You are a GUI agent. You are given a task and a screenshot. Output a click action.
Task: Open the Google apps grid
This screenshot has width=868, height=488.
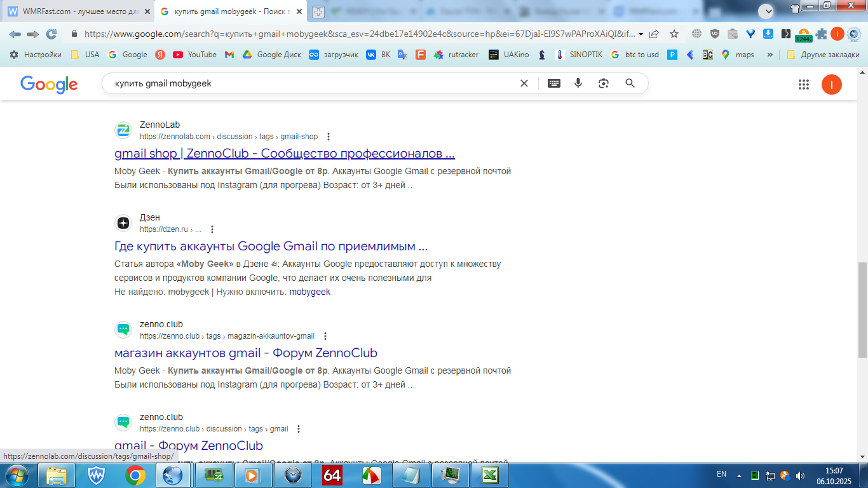(x=804, y=85)
